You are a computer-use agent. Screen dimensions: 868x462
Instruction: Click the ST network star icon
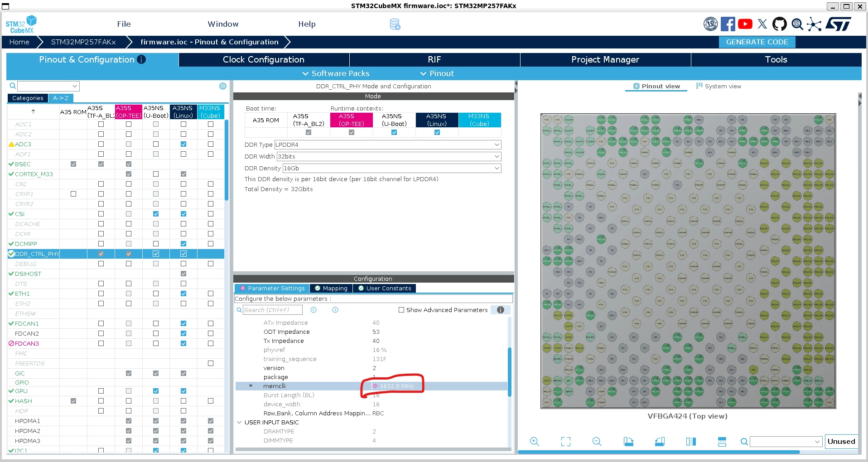pyautogui.click(x=814, y=24)
